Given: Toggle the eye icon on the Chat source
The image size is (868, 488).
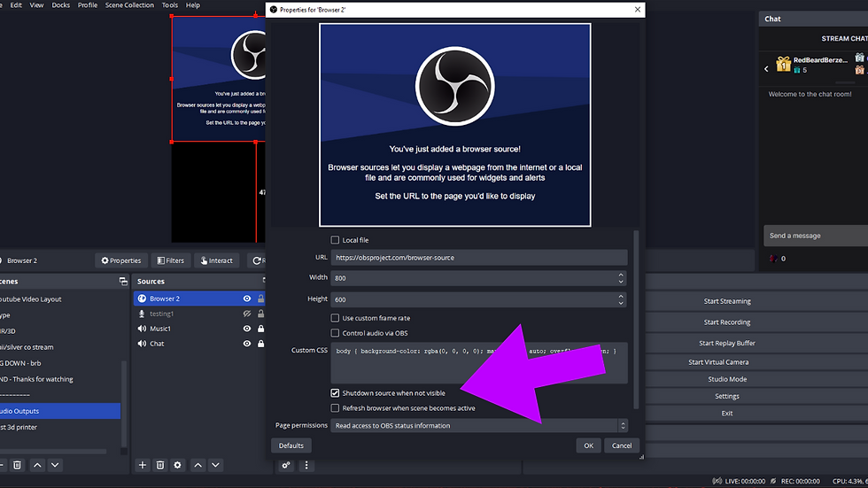Looking at the screenshot, I should coord(247,344).
